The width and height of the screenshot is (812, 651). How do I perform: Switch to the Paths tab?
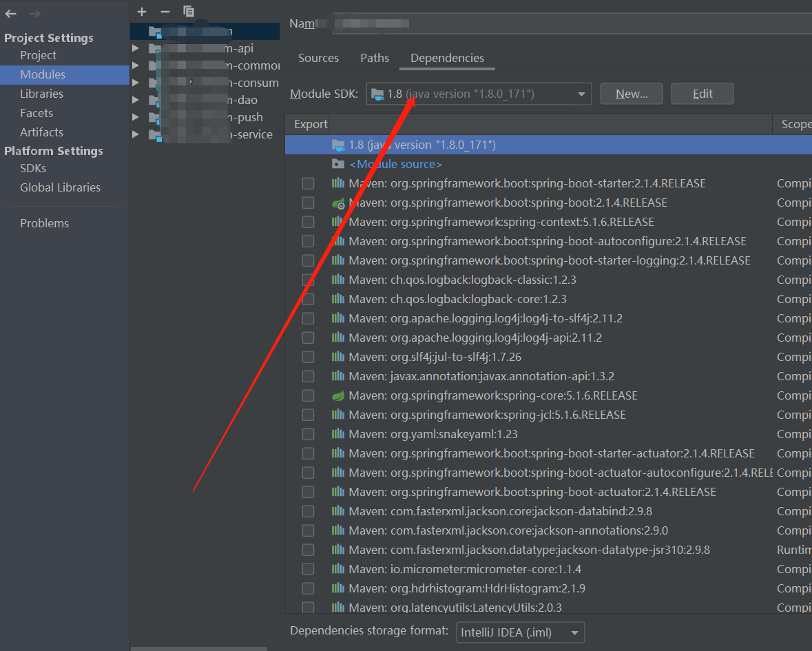(x=375, y=58)
